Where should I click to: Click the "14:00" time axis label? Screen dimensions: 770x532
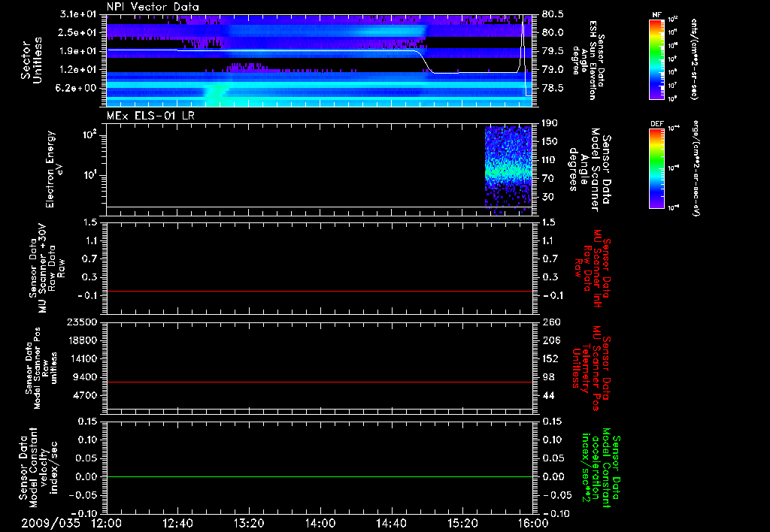click(320, 523)
